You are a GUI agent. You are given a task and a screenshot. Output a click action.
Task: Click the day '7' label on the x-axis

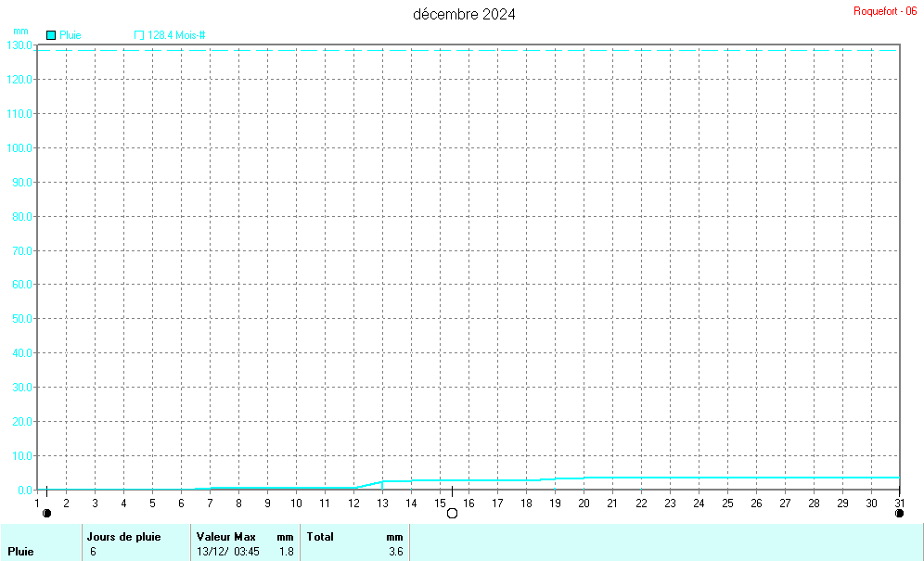(x=210, y=504)
